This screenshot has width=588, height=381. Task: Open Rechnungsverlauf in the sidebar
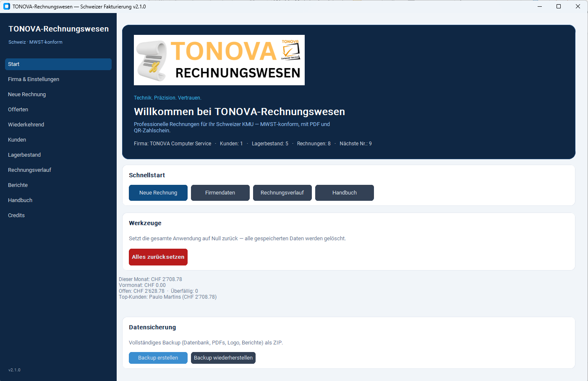(58, 170)
